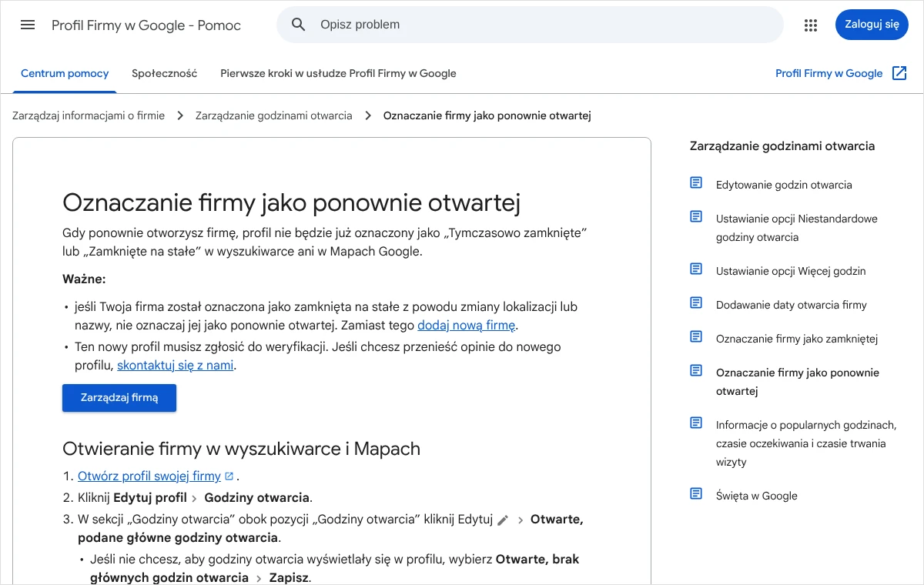Screen dimensions: 924x585
Task: Open Ustawianie opcji Niestandardowe godziny otwarcia article
Action: tap(796, 228)
